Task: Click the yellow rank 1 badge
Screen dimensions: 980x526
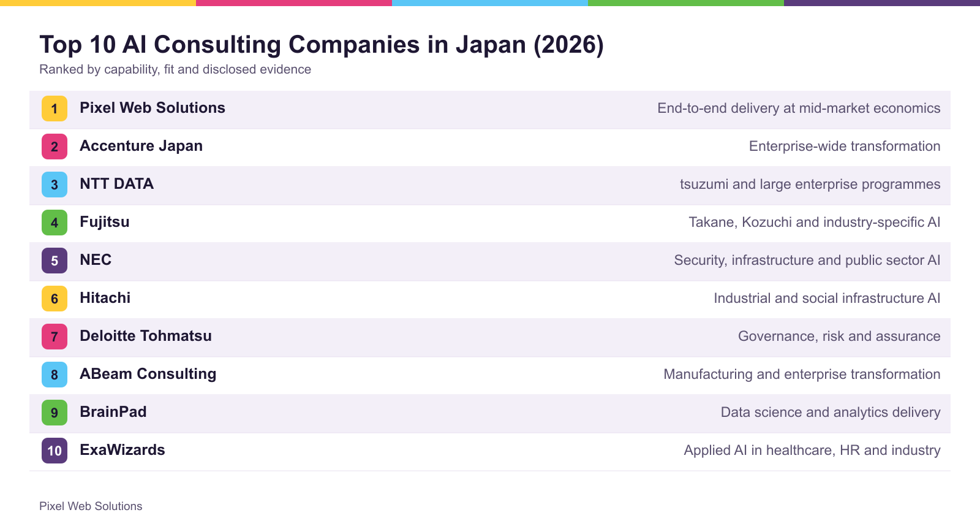Action: pyautogui.click(x=55, y=109)
